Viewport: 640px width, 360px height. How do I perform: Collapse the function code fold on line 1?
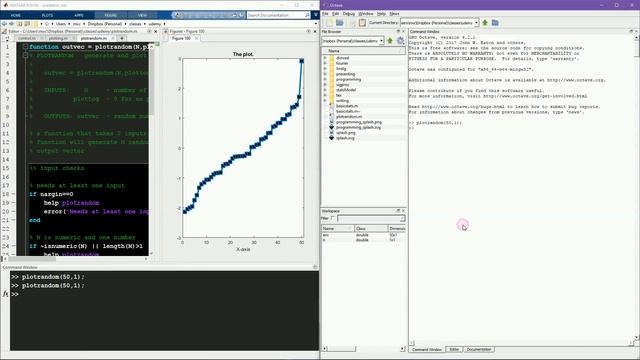[25, 47]
